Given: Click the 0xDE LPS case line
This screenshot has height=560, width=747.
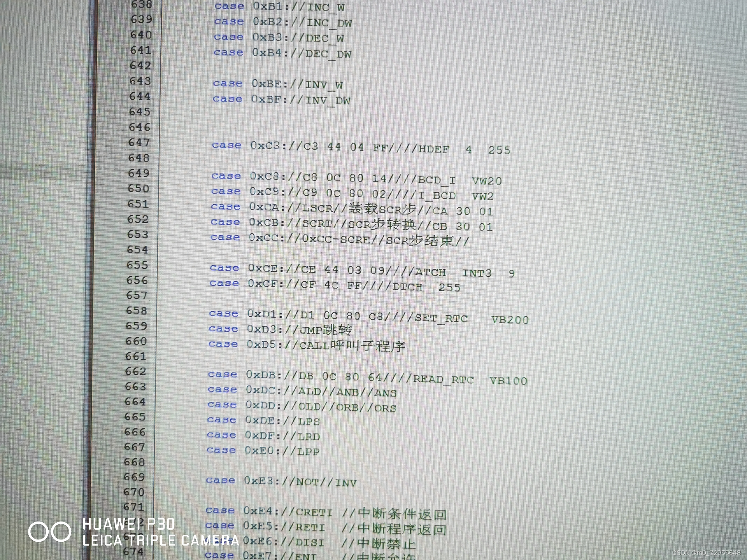Looking at the screenshot, I should (263, 421).
